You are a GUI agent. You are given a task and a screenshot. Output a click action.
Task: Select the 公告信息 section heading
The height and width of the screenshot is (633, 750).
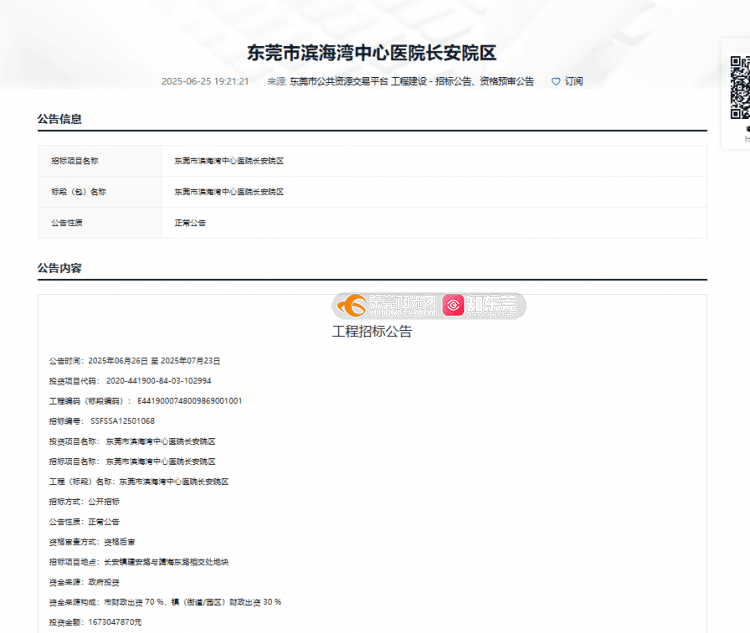[x=59, y=119]
